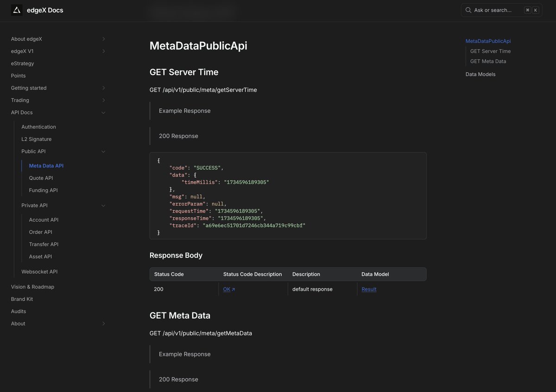The height and width of the screenshot is (392, 556).
Task: Expand the Trading section chevron
Action: 103,100
